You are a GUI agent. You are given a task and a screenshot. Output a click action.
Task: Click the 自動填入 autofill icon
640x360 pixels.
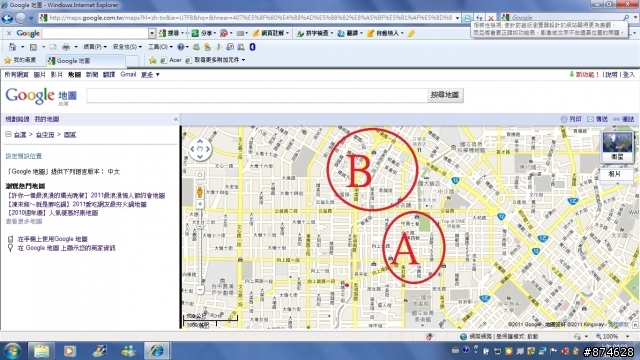tap(371, 33)
